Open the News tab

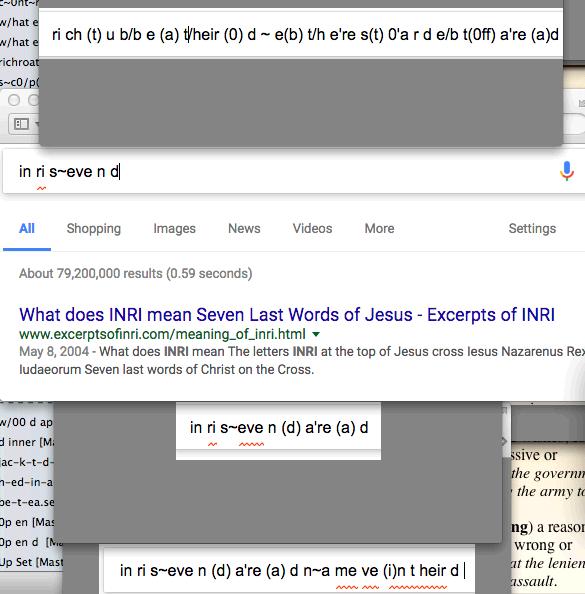click(244, 228)
